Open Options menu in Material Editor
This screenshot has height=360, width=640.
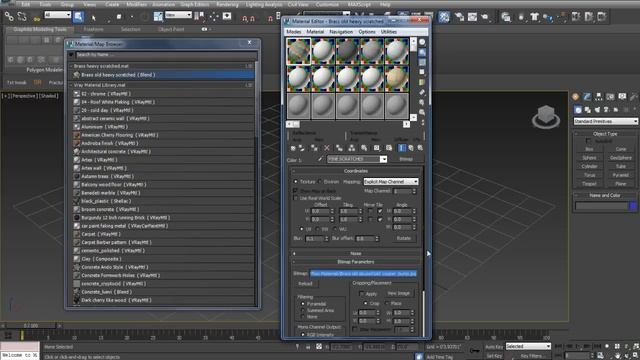coord(367,31)
